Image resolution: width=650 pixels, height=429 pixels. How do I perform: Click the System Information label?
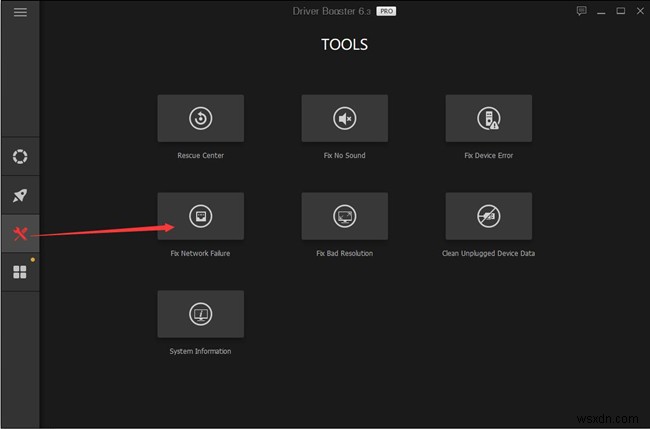(200, 351)
